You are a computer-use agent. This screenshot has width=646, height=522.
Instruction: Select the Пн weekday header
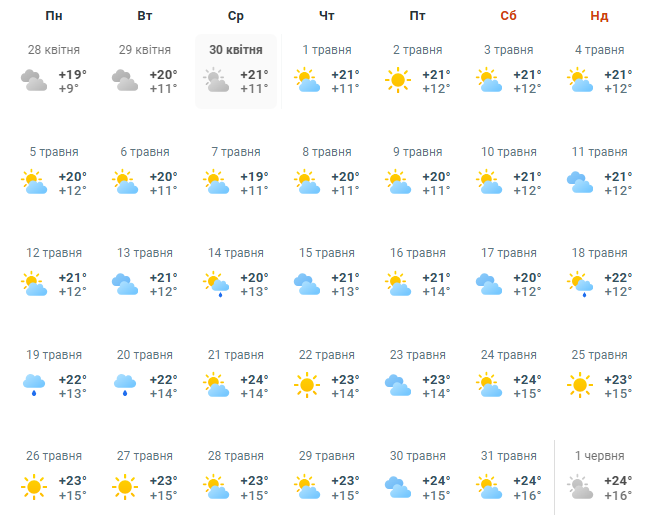click(x=54, y=16)
